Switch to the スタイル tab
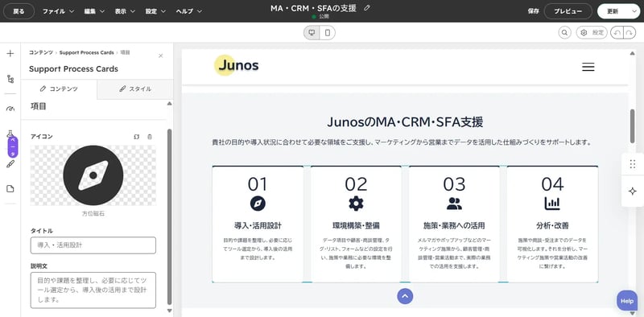This screenshot has width=644, height=317. coord(135,89)
